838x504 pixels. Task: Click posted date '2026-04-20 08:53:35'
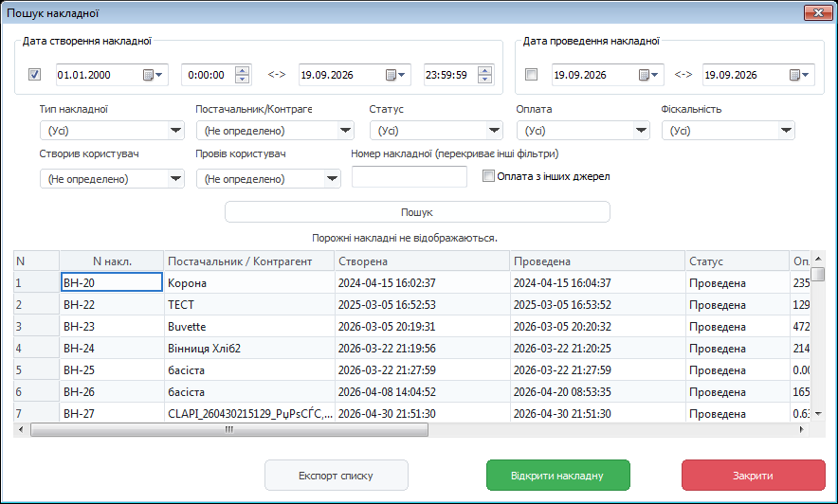pos(597,392)
